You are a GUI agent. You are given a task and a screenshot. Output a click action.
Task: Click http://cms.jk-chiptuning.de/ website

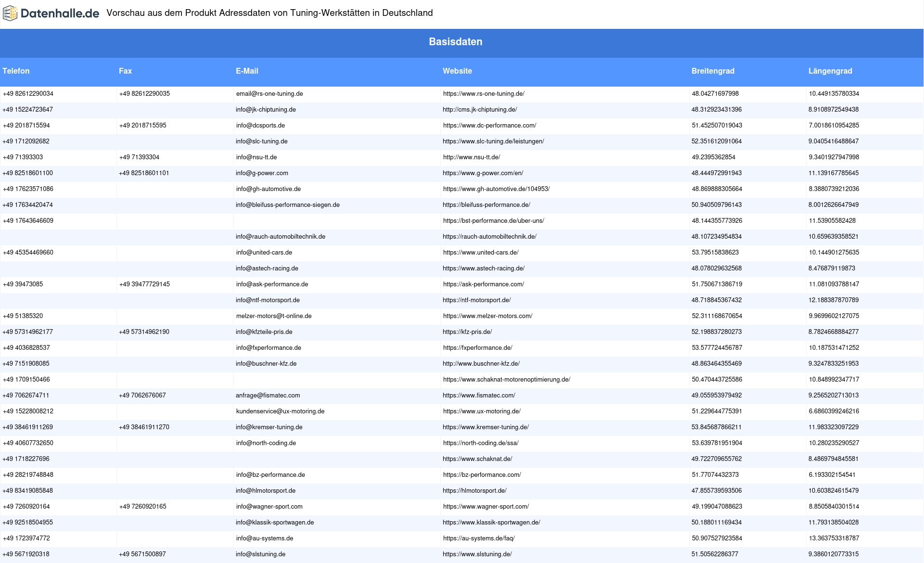480,110
